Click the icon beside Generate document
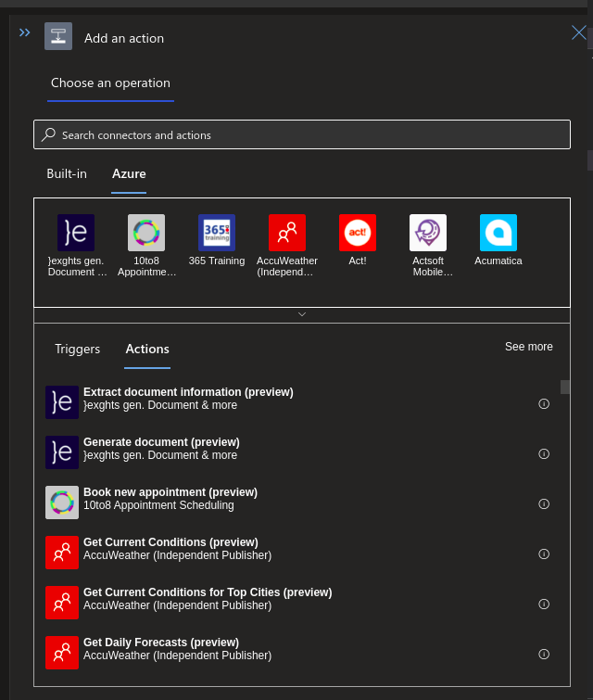Image resolution: width=593 pixels, height=700 pixels. (x=62, y=452)
